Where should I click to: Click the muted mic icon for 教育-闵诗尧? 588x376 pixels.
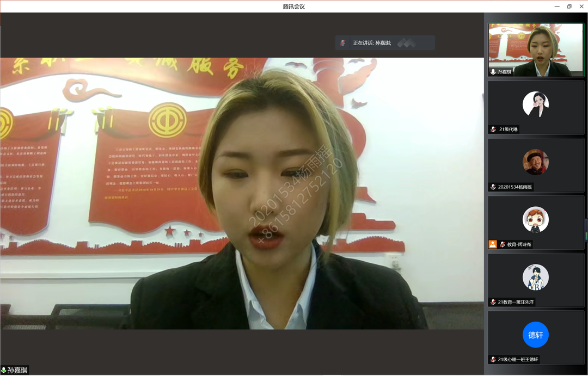tap(503, 245)
